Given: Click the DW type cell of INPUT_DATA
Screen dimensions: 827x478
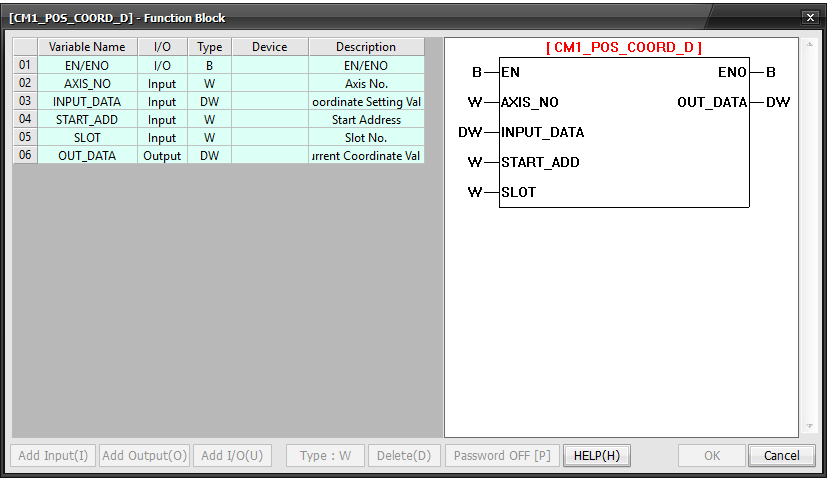Looking at the screenshot, I should [209, 101].
